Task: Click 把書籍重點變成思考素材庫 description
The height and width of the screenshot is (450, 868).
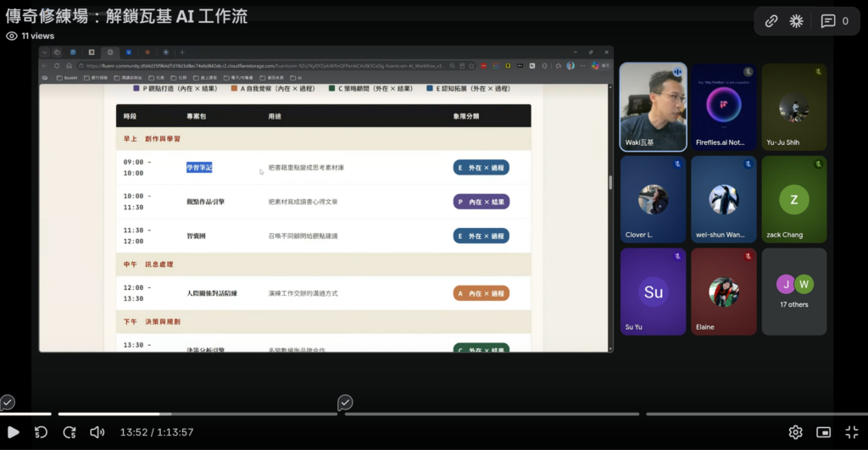Action: [306, 168]
